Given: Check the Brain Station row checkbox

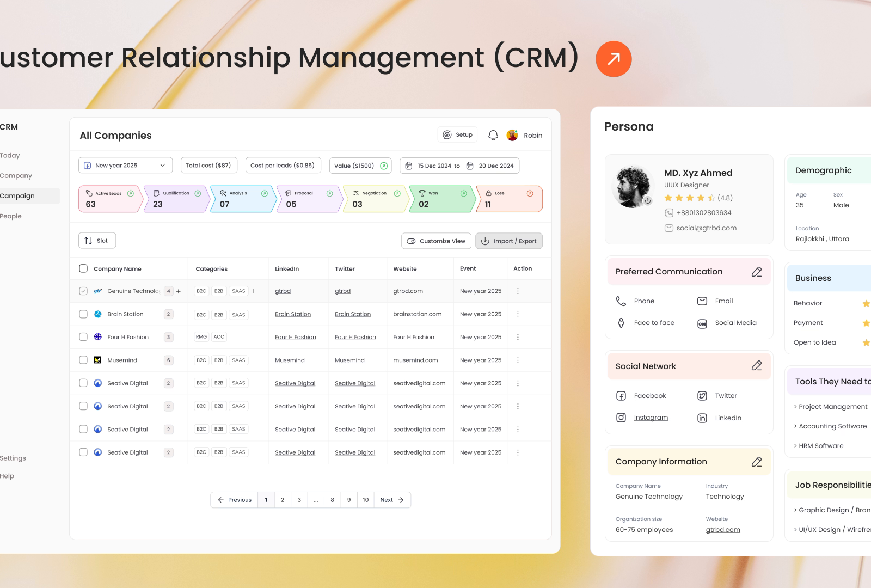Looking at the screenshot, I should (x=83, y=314).
